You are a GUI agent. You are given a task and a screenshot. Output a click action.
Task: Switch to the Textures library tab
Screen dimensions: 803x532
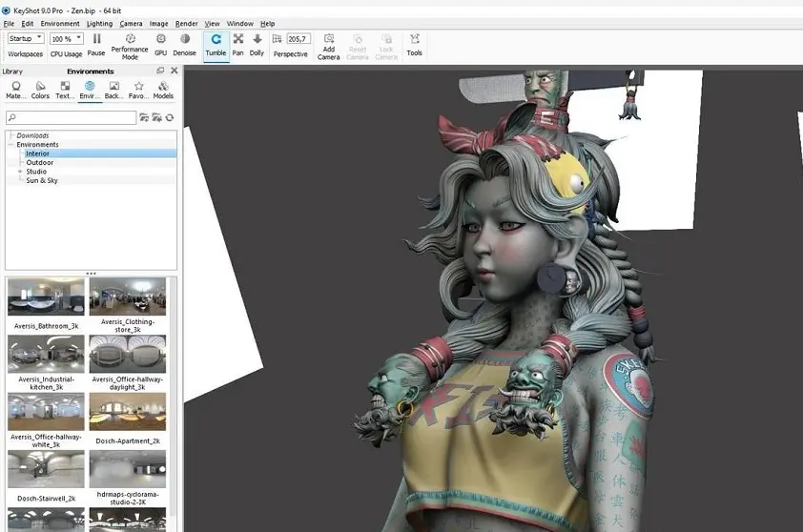[x=65, y=91]
